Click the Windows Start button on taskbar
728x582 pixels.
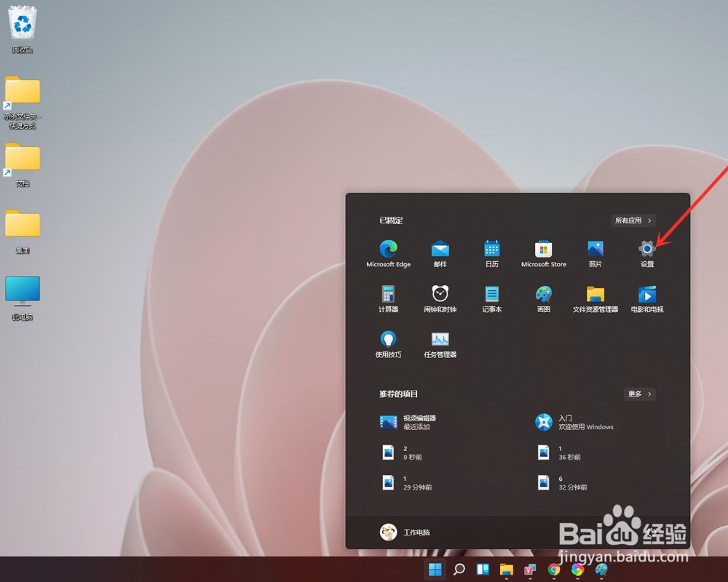[x=435, y=569]
